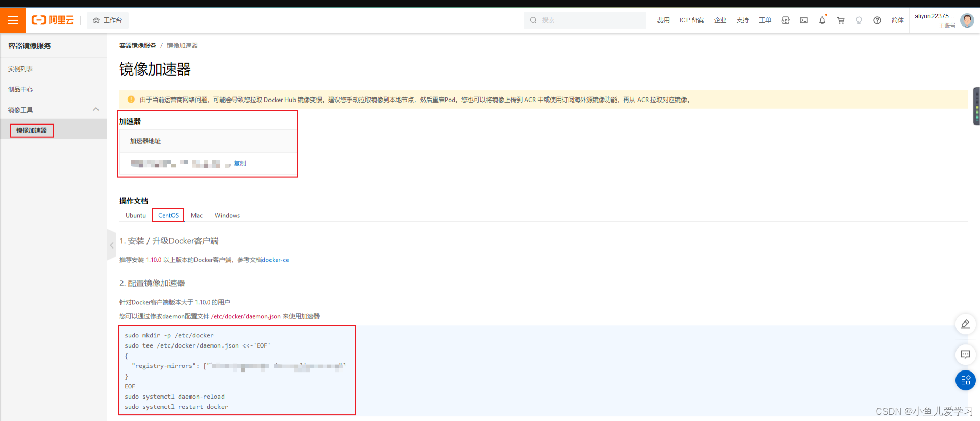Viewport: 980px width, 421px height.
Task: Click the orange warning notice icon
Action: click(x=131, y=100)
